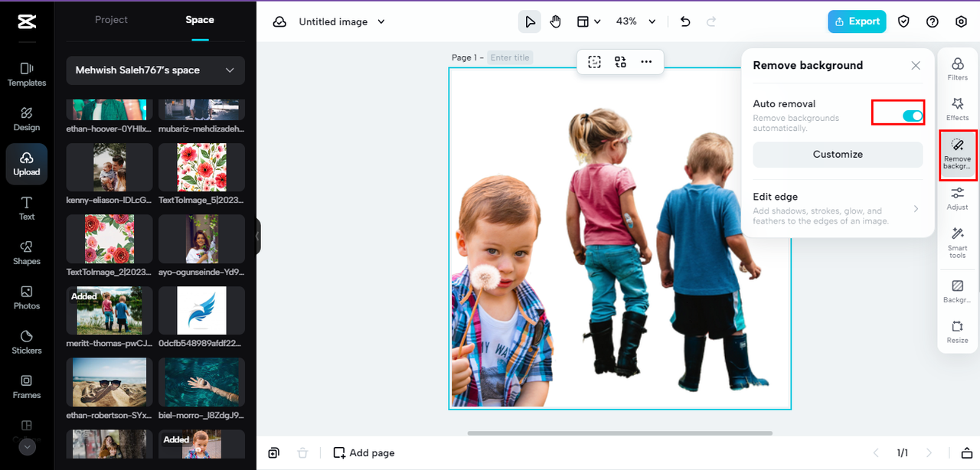Click the Export button
Viewport: 980px width, 470px height.
click(857, 21)
